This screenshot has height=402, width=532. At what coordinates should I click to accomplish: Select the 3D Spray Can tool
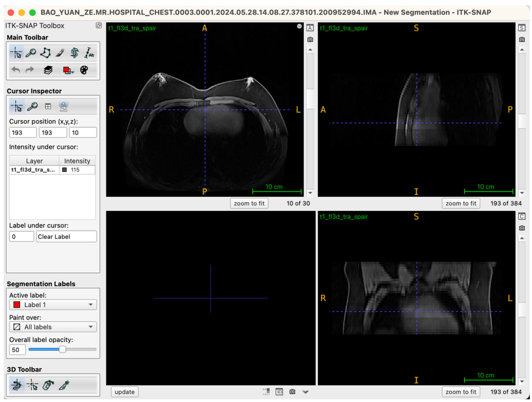(x=48, y=385)
